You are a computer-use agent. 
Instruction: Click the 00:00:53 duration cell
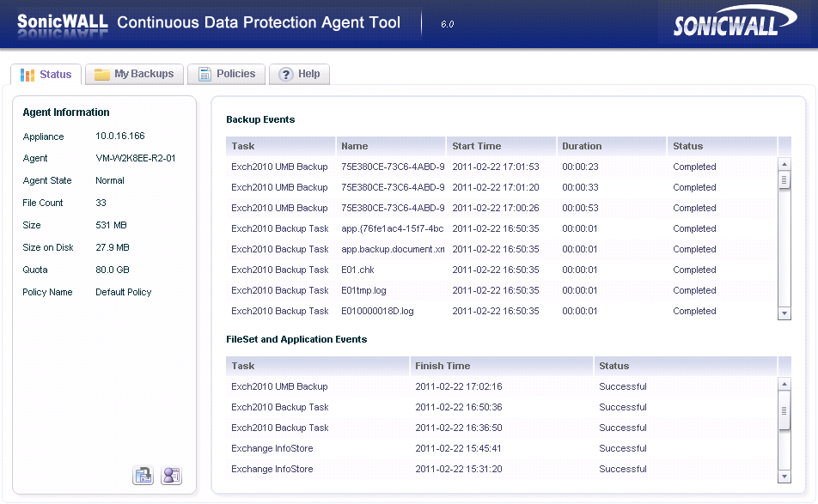(x=580, y=208)
